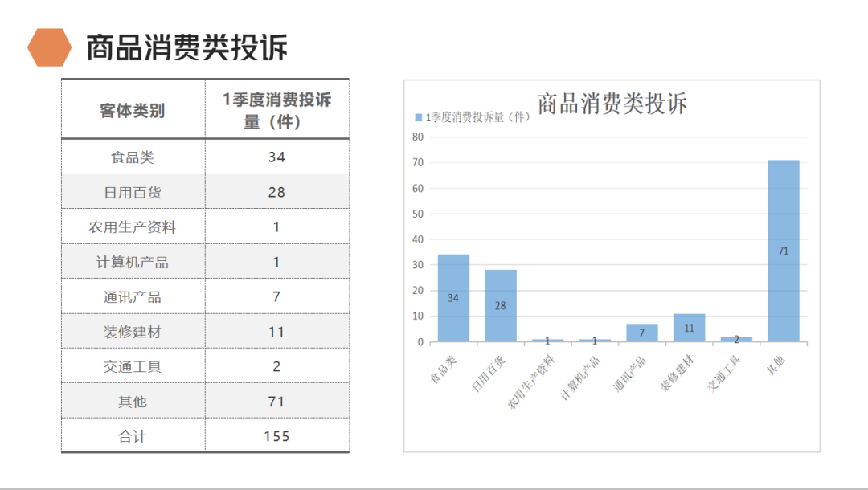Click the rotated x-axis label 日用百货
Image resolution: width=868 pixels, height=490 pixels.
(489, 374)
